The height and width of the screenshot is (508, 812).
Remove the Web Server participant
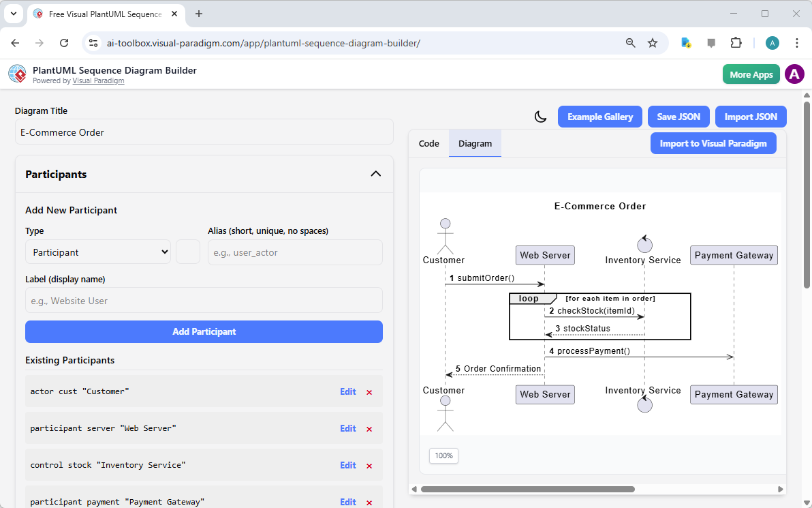click(x=369, y=429)
